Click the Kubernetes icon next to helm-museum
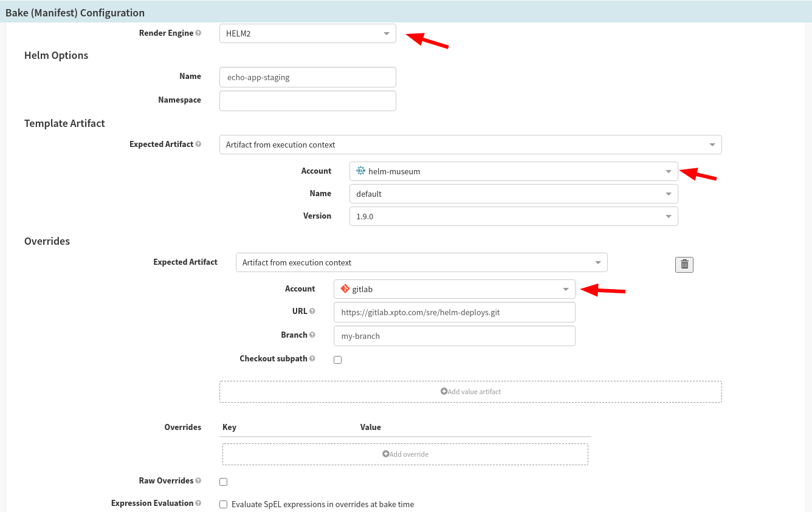The height and width of the screenshot is (512, 812). point(360,171)
